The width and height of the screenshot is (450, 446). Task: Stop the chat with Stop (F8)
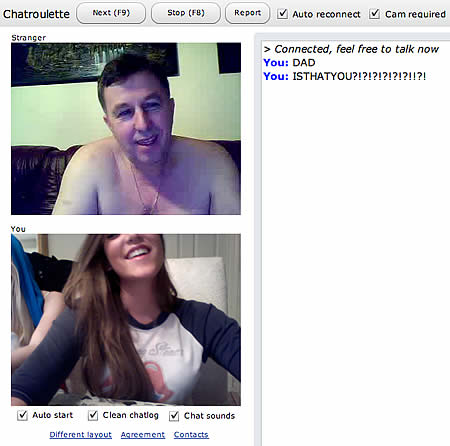coord(186,13)
